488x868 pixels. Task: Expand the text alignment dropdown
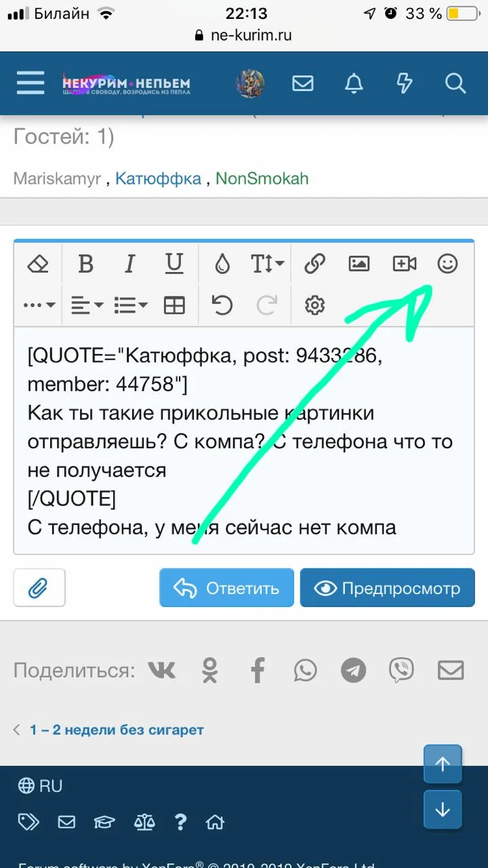[87, 306]
